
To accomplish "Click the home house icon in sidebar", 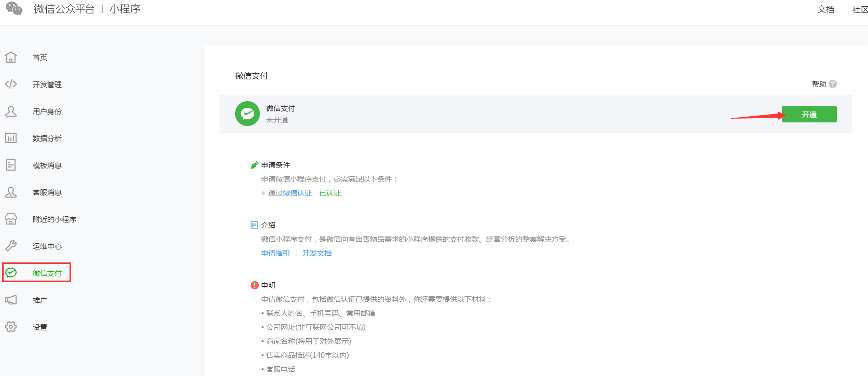I will [11, 57].
